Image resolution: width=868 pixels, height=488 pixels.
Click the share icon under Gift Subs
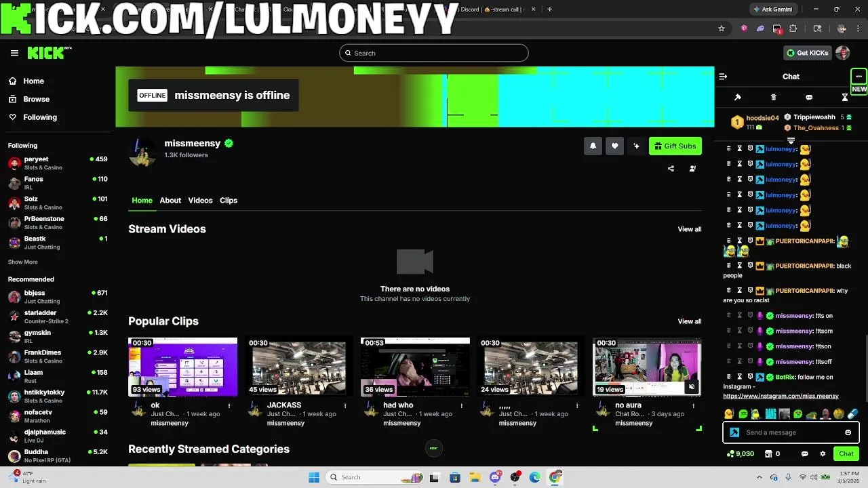(671, 169)
